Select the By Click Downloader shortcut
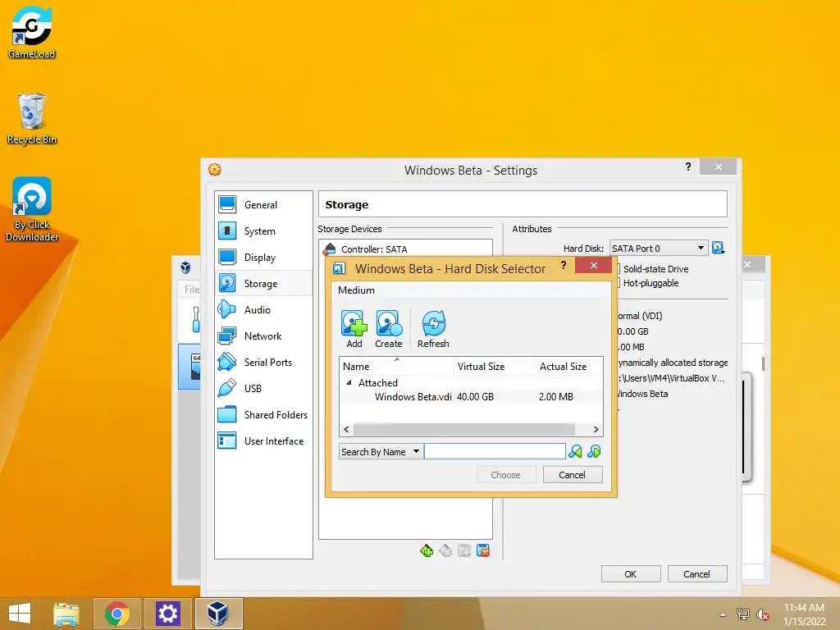Image resolution: width=840 pixels, height=630 pixels. 32,209
